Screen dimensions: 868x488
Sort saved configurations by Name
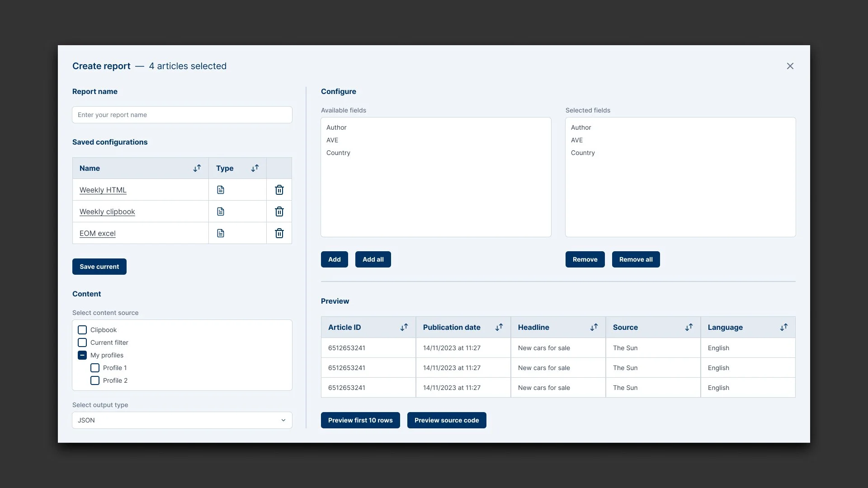(x=197, y=168)
